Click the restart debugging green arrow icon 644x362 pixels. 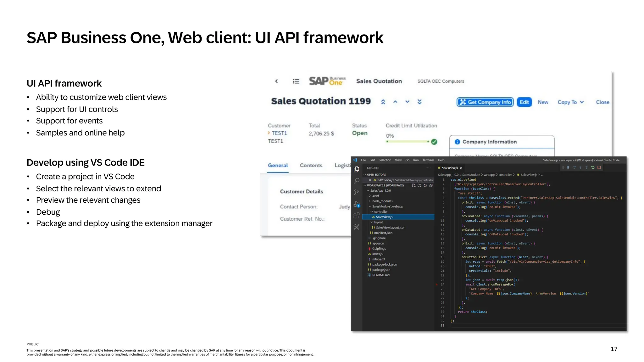pos(593,168)
